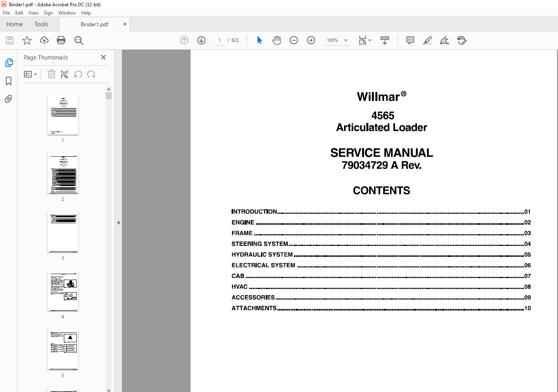Print the document
Image resolution: width=558 pixels, height=392 pixels.
61,40
